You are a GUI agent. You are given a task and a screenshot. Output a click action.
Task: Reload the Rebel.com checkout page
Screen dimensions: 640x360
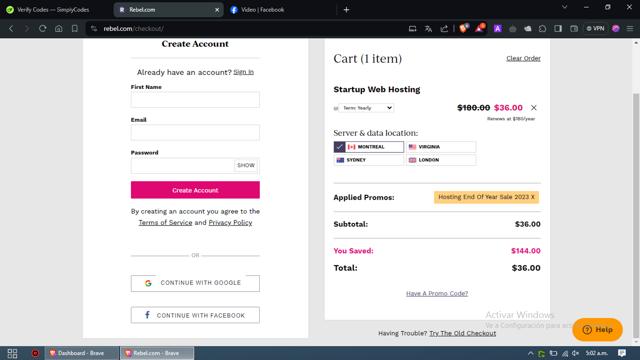tap(42, 29)
